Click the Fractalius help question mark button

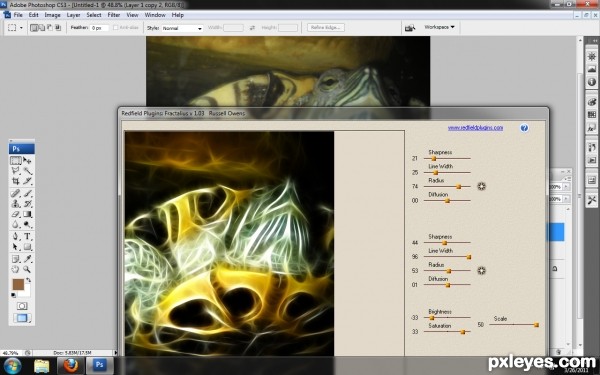pyautogui.click(x=524, y=128)
